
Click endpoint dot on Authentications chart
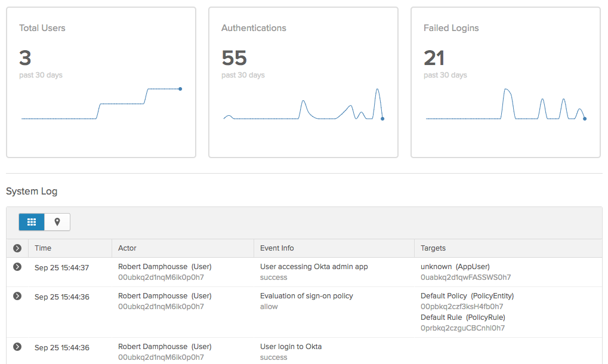point(382,119)
